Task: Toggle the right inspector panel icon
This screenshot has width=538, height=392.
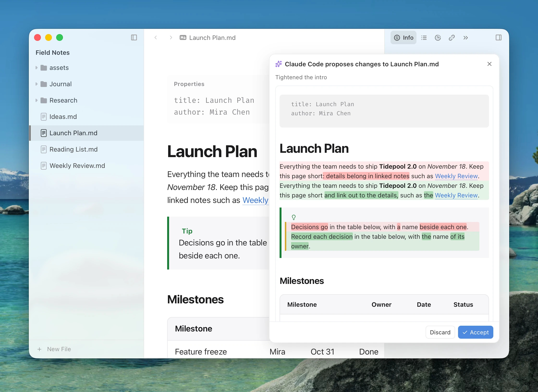Action: tap(499, 37)
